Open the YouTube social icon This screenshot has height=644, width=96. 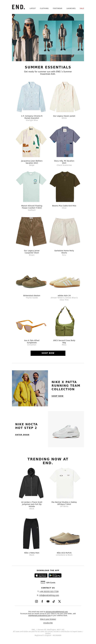48,601
